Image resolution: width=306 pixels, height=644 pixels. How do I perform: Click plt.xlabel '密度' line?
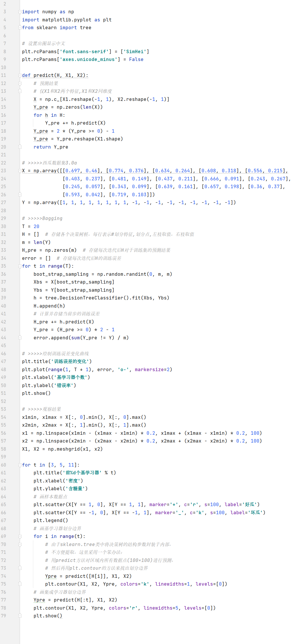[x=58, y=481]
